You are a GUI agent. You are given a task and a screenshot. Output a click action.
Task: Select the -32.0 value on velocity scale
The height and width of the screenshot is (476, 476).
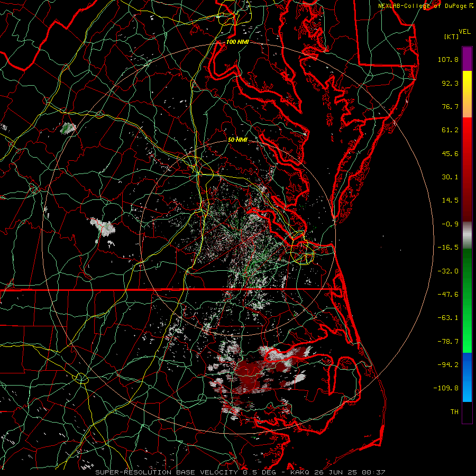click(448, 271)
